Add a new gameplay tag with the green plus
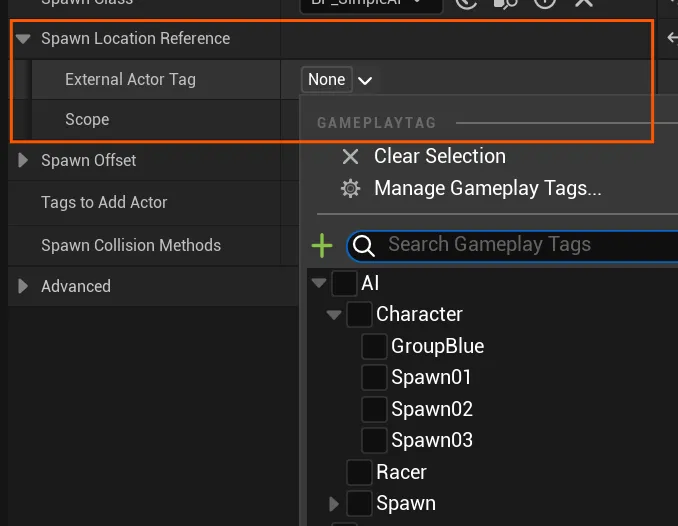Screen dimensions: 678x526 tap(322, 245)
